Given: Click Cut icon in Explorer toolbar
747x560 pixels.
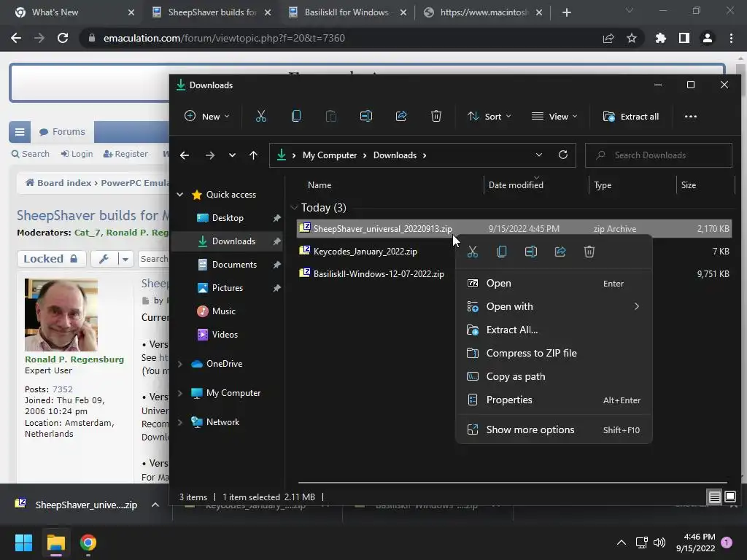Looking at the screenshot, I should click(x=261, y=116).
